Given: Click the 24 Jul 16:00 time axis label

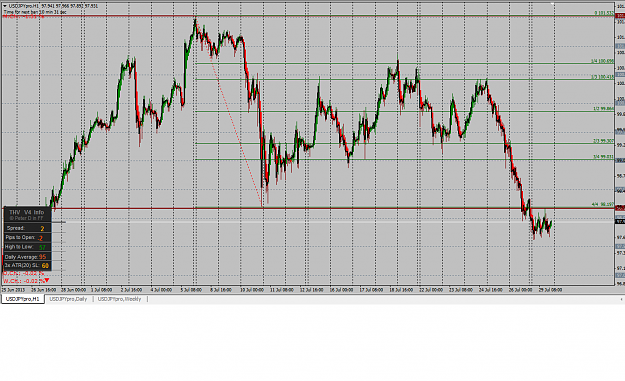Looking at the screenshot, I should [491, 290].
